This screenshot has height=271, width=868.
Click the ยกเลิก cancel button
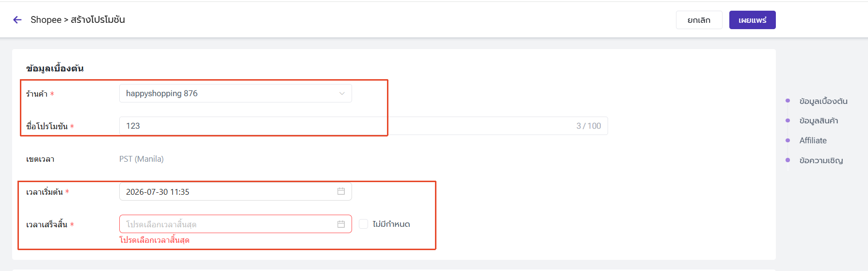click(x=699, y=20)
